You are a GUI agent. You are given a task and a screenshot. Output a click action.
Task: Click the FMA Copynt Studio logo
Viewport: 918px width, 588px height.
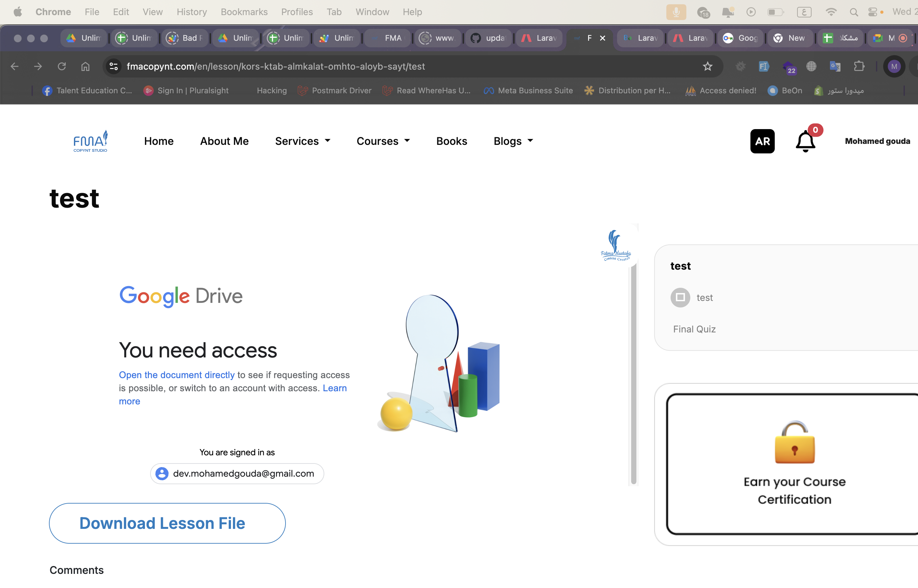90,141
